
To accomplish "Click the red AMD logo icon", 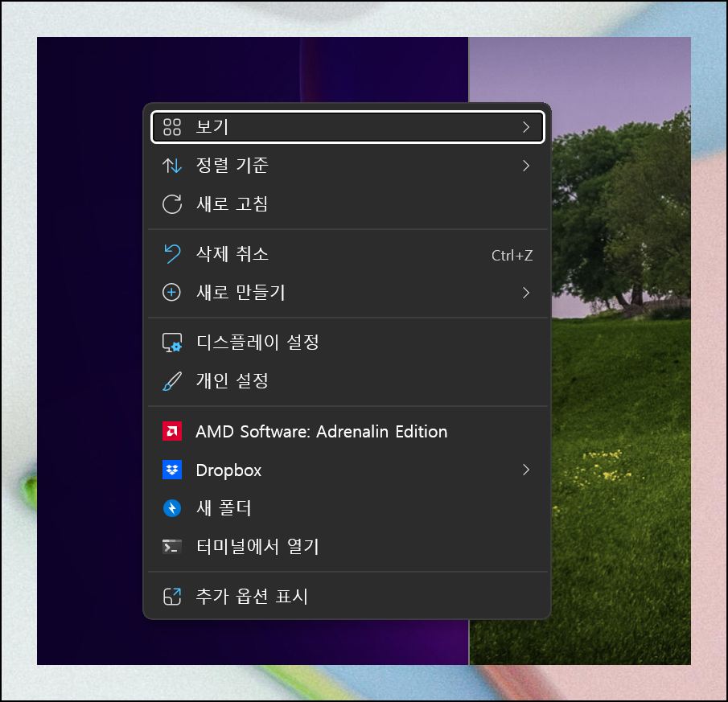I will (172, 432).
